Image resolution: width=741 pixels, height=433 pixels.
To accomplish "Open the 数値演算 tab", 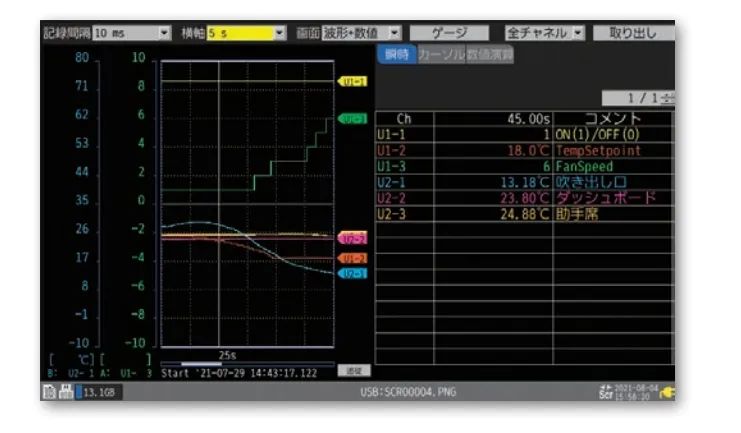I will 489,55.
